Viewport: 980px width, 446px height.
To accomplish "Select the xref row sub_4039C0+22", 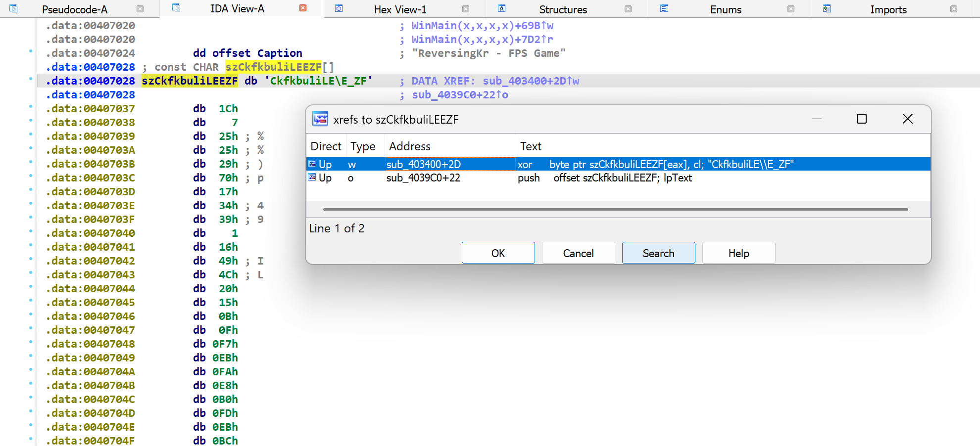I will click(618, 178).
